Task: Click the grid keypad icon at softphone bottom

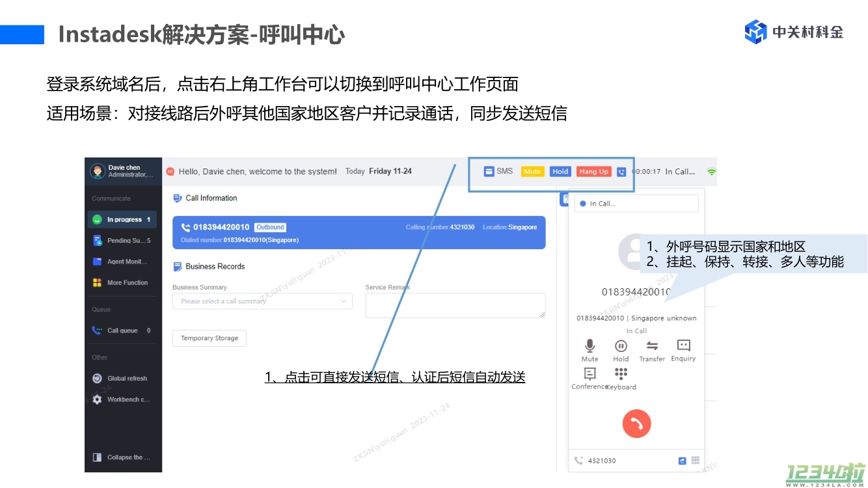Action: click(x=696, y=460)
